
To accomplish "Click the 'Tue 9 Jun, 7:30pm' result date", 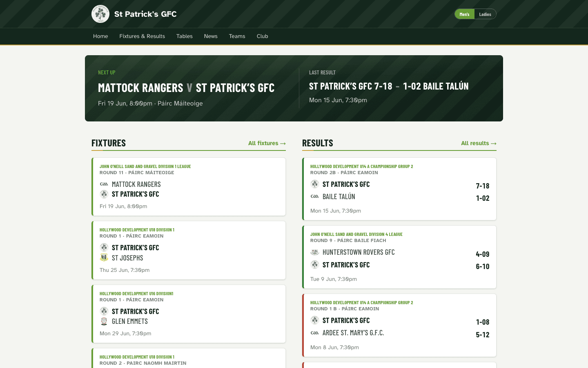I will click(x=334, y=279).
